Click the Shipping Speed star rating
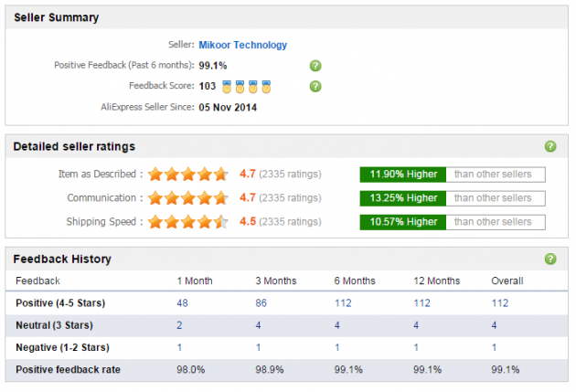The width and height of the screenshot is (576, 392). click(x=188, y=221)
